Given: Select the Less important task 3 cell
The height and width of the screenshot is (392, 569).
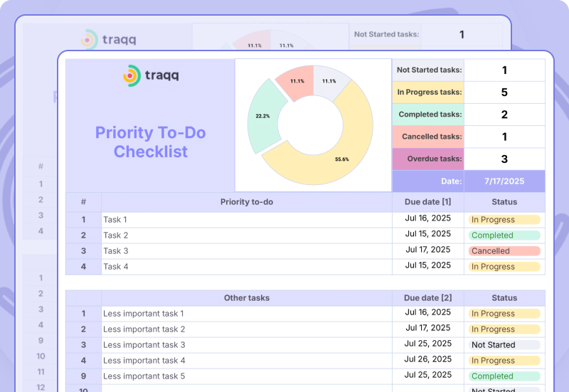Looking at the screenshot, I should coord(247,345).
